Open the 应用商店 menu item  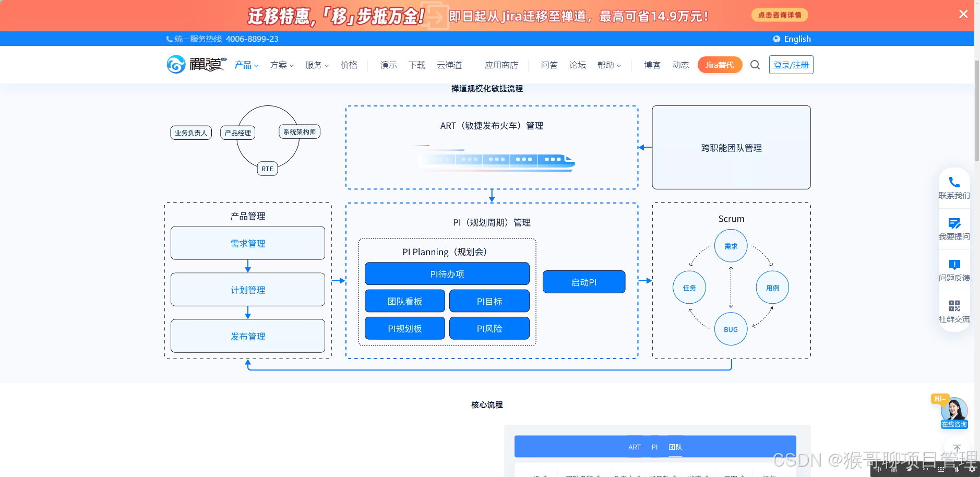coord(501,65)
